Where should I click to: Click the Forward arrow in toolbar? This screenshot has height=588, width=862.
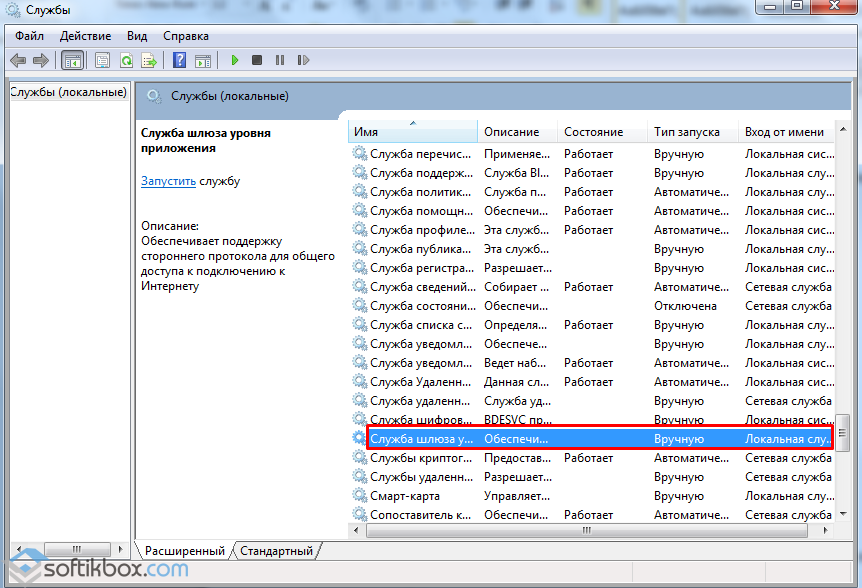tap(41, 61)
